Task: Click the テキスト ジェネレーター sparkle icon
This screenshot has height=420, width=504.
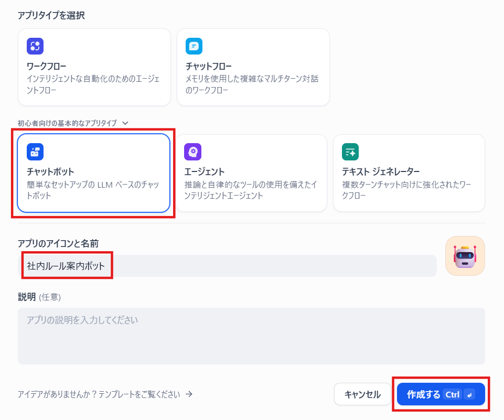Action: (x=350, y=152)
